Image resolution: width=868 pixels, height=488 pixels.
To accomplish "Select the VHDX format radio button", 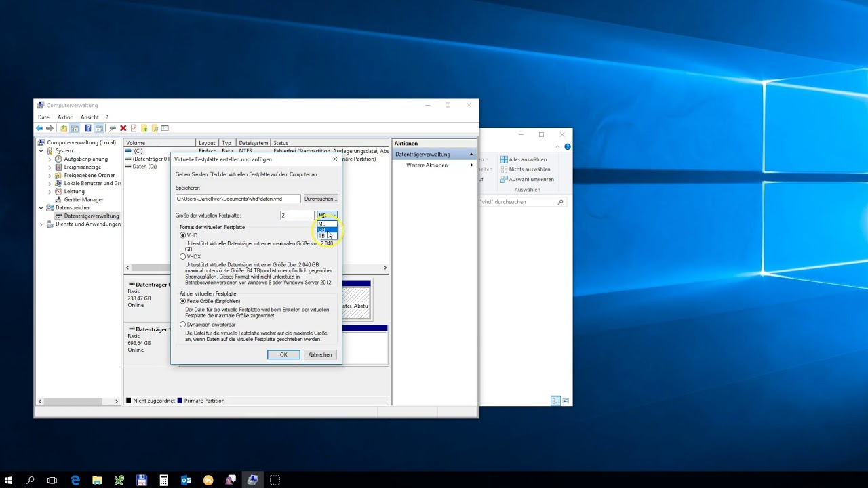I will coord(183,257).
